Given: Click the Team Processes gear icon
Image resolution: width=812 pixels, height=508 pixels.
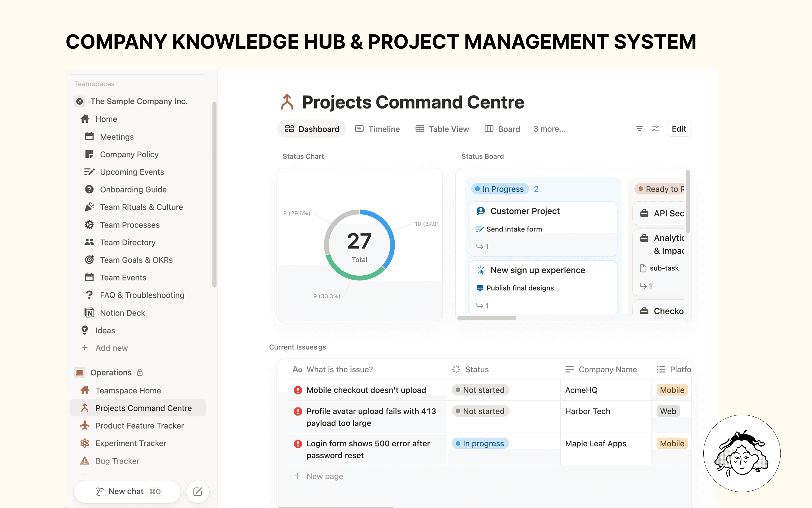Looking at the screenshot, I should coord(89,225).
